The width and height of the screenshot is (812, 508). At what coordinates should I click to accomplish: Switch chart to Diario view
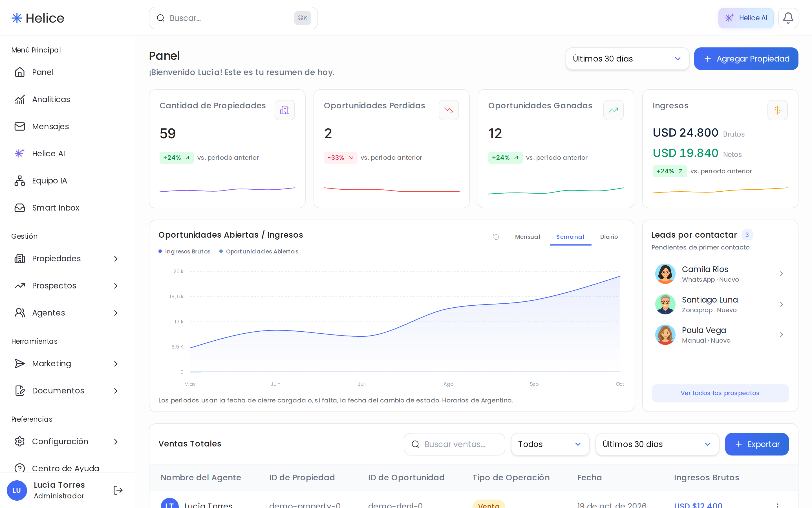(x=609, y=237)
